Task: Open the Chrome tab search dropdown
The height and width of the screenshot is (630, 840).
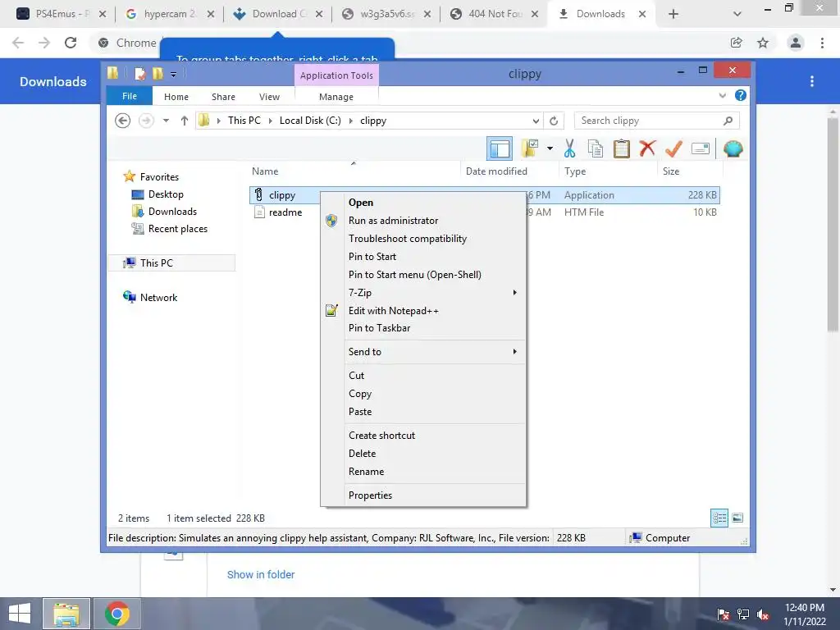Action: tap(737, 14)
